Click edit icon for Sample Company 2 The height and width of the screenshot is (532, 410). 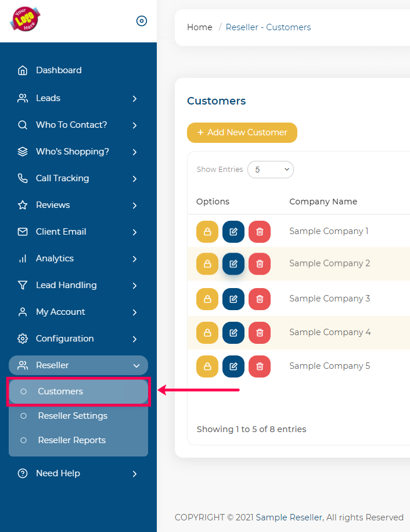(233, 264)
